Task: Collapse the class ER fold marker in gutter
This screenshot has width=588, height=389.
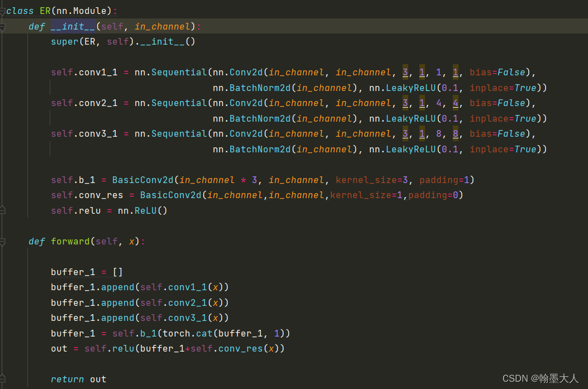Action: (x=2, y=11)
